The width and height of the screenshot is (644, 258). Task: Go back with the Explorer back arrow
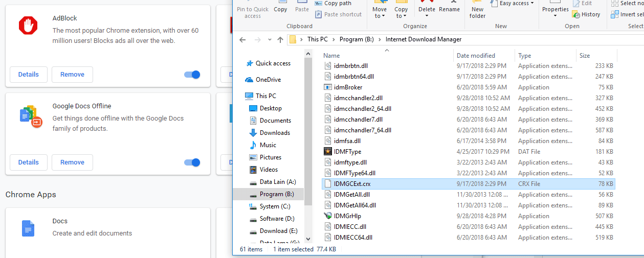tap(242, 39)
